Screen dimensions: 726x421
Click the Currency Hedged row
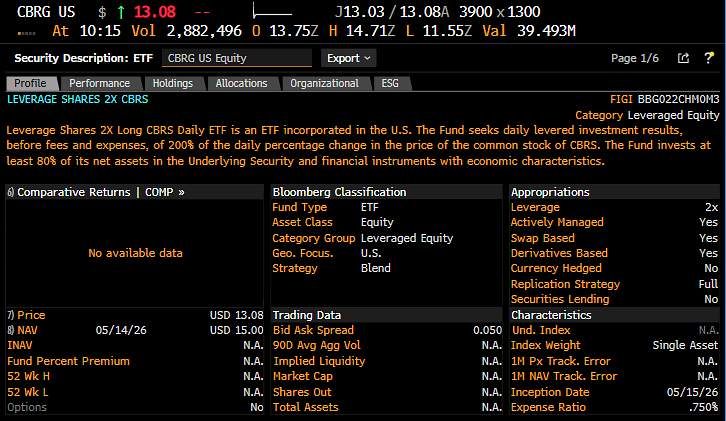614,269
